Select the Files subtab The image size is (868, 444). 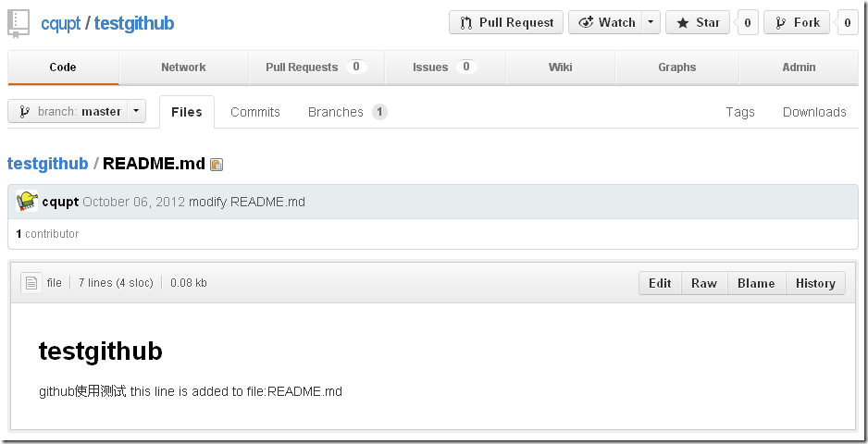(187, 112)
